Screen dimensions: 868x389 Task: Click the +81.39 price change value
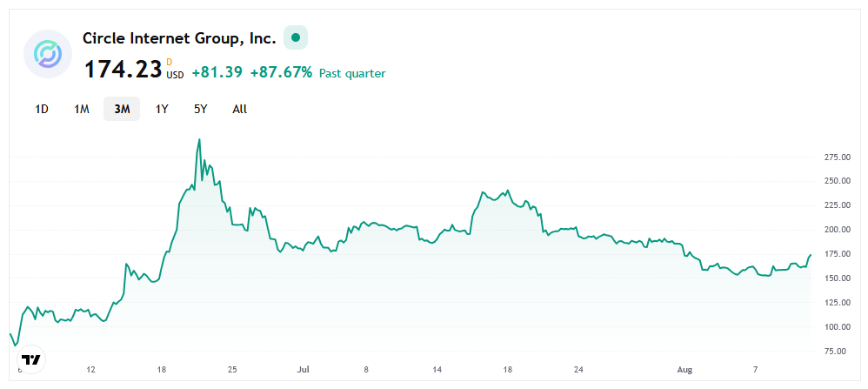[x=217, y=73]
